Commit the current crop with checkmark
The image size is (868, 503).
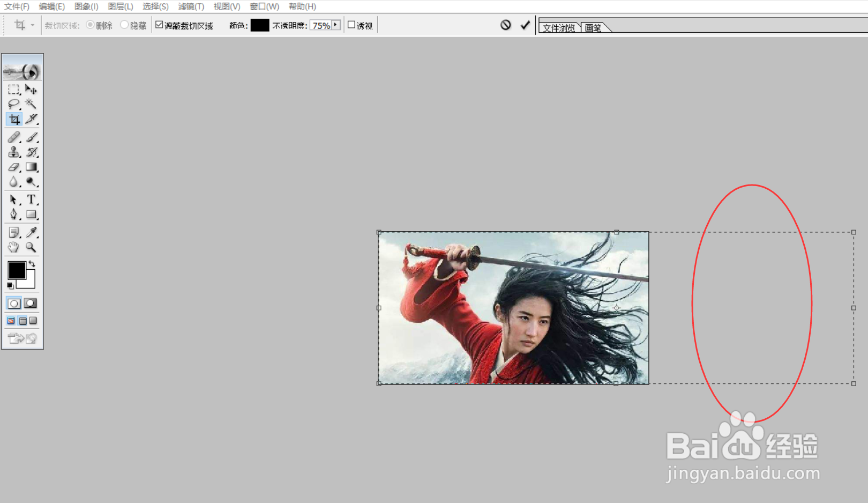pyautogui.click(x=525, y=25)
